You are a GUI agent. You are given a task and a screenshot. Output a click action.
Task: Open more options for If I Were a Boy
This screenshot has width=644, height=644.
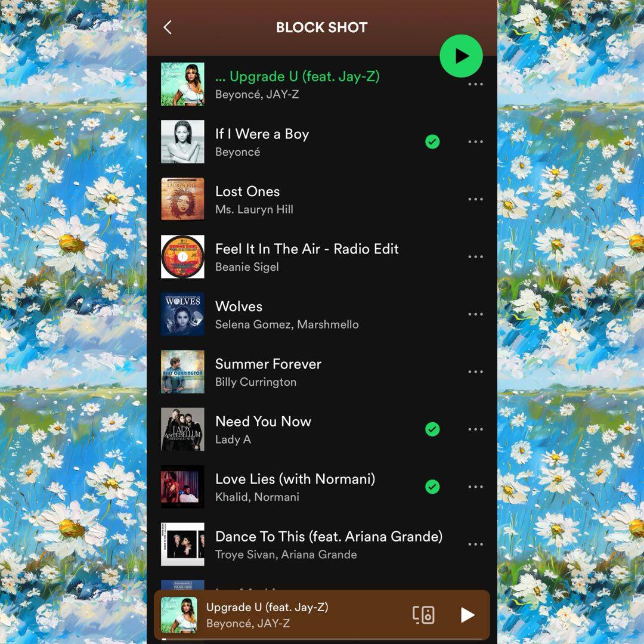pos(475,142)
